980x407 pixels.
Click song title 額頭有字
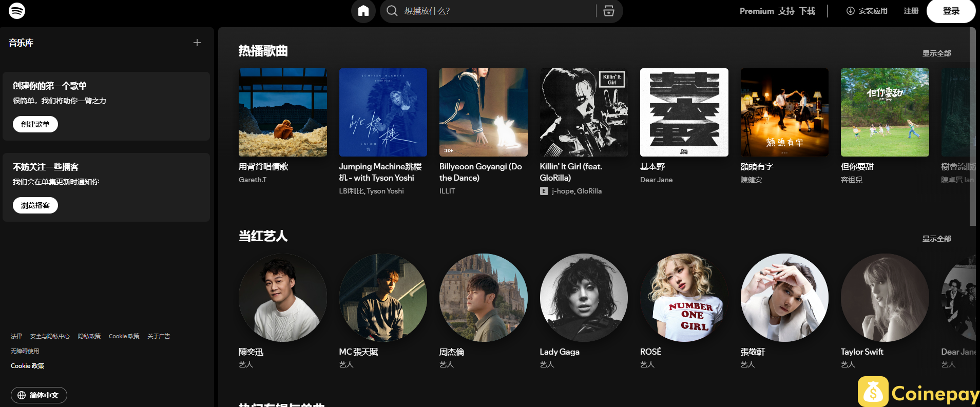[x=757, y=166]
